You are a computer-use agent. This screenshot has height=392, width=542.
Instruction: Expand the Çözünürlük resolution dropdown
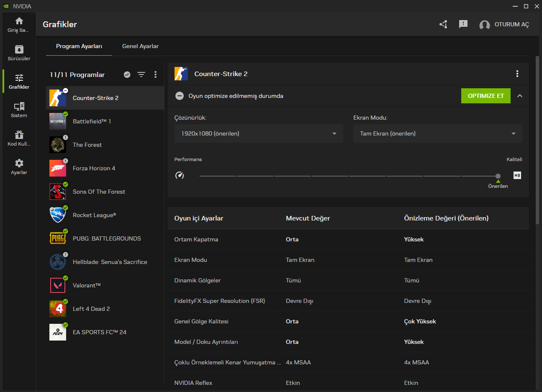[x=258, y=133]
